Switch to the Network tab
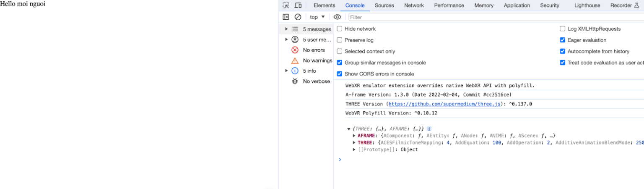This screenshot has height=189, width=644. point(414,5)
